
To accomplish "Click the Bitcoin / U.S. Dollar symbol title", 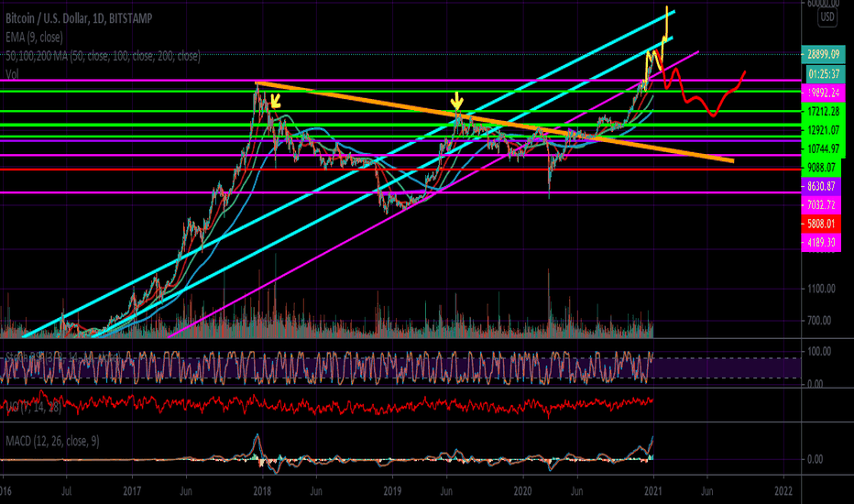I will 79,18.
